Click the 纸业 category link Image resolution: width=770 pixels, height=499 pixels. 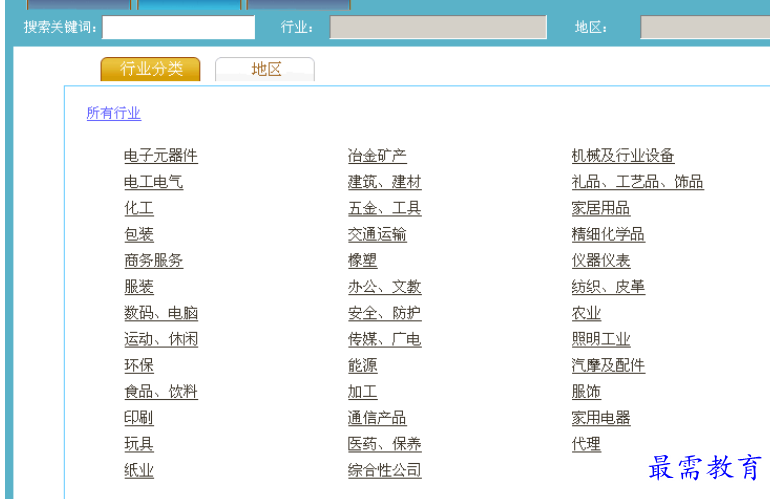(139, 471)
